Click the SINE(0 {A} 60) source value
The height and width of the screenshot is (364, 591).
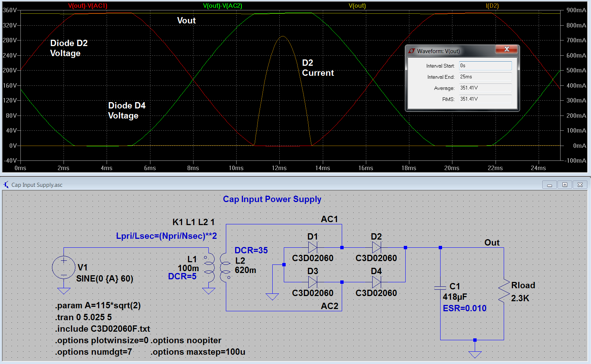[105, 279]
